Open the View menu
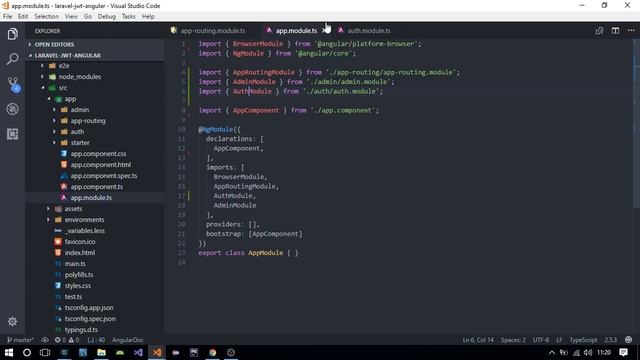Viewport: 640px width, 360px height. coord(71,16)
